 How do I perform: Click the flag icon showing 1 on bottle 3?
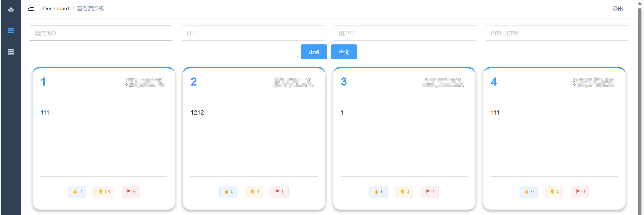click(429, 192)
